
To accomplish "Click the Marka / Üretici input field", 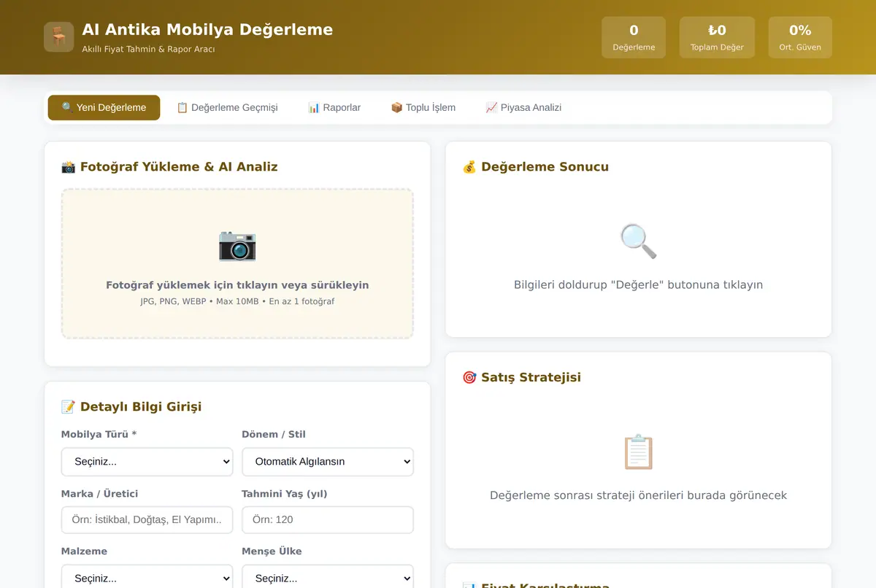I will 147,520.
